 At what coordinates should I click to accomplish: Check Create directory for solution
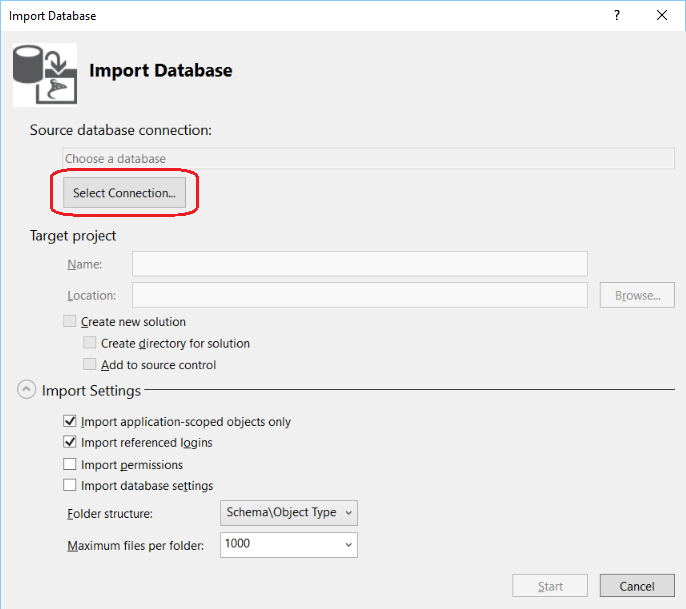[90, 343]
